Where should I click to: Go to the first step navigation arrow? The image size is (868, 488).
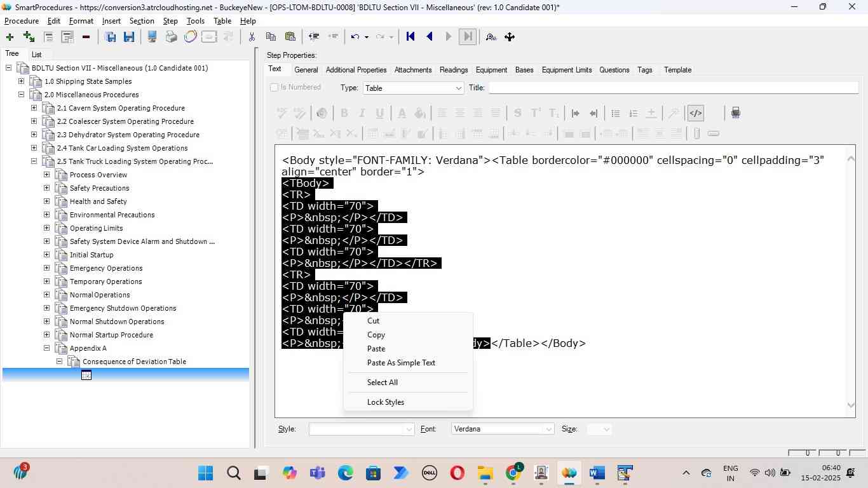click(x=410, y=37)
